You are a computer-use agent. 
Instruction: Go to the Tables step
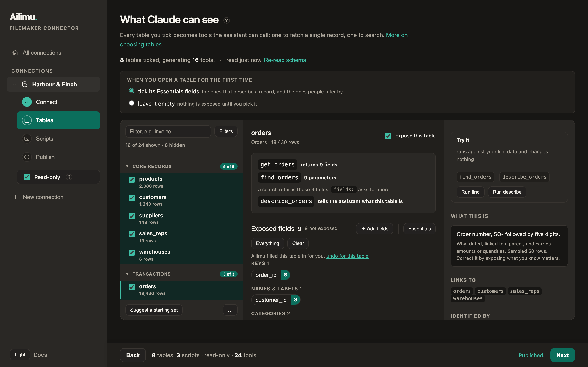click(x=58, y=120)
